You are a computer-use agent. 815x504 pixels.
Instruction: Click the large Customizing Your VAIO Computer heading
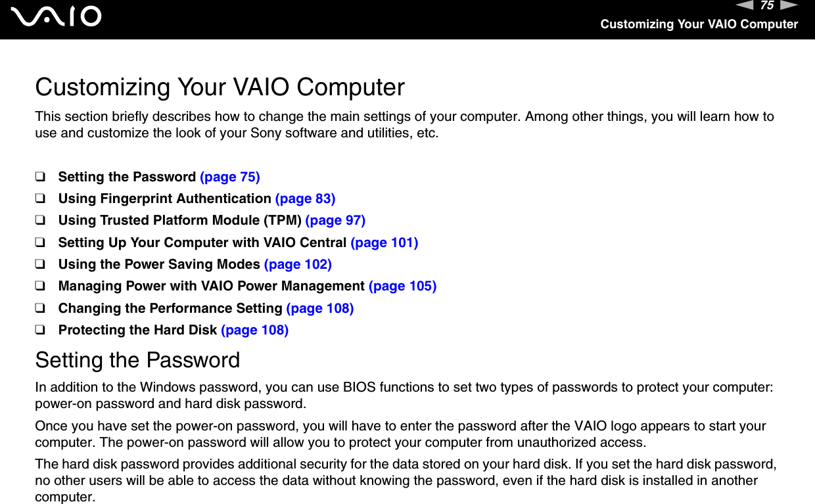[220, 87]
